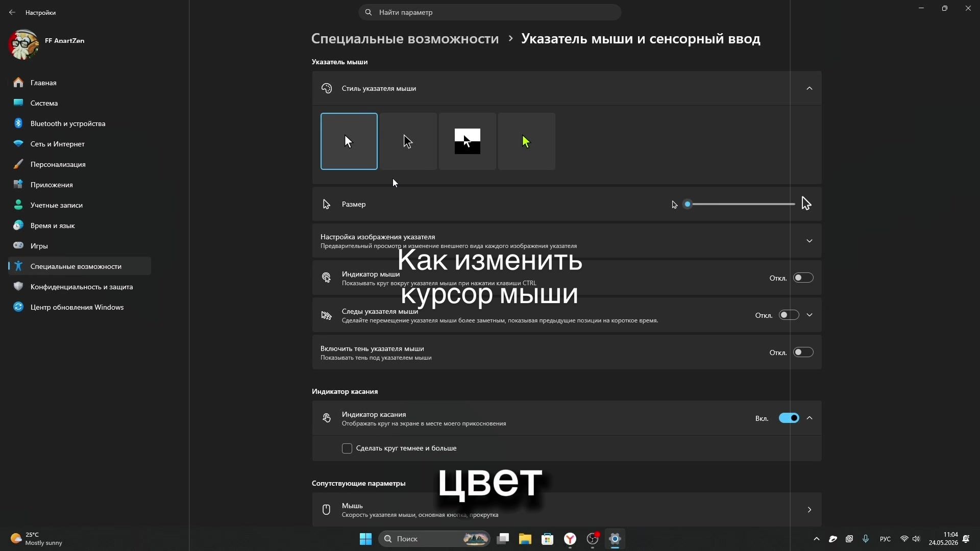
Task: Click the circular app icon with red badge
Action: pos(593,539)
